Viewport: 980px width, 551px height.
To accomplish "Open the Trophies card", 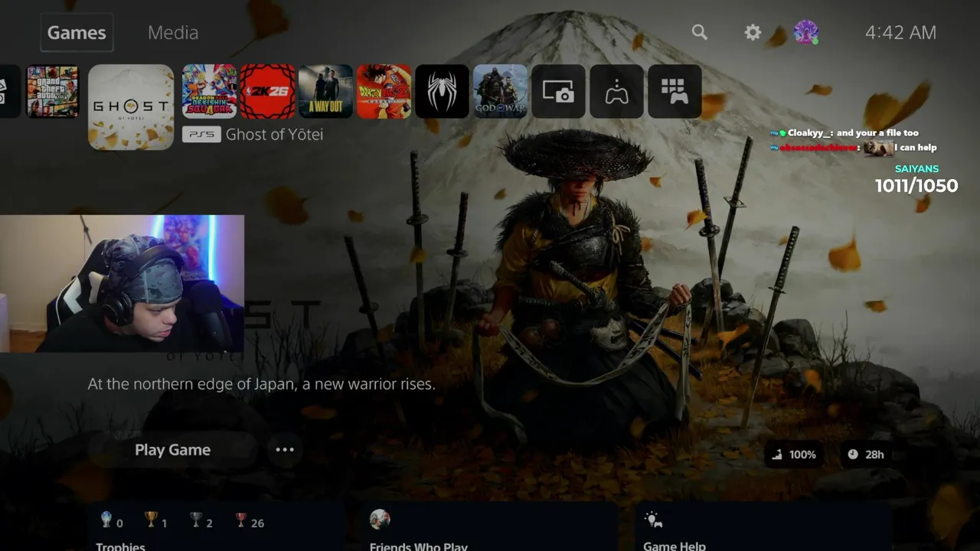I will click(216, 527).
